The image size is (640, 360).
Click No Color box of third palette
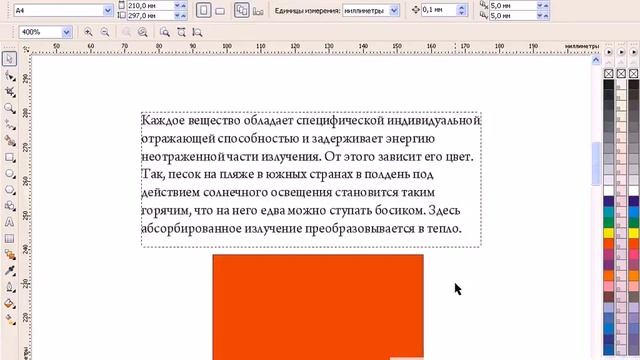(x=633, y=73)
